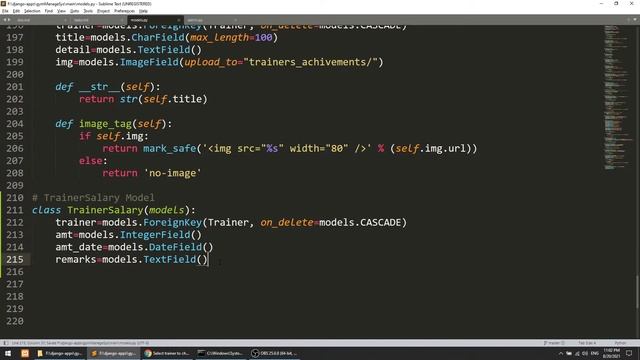Open the notification center icon

(629, 353)
